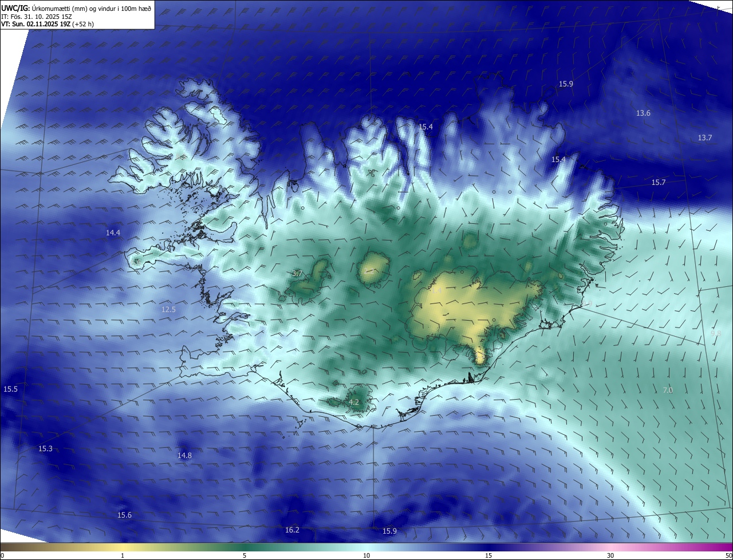
Task: Click the '13.7' value label on the map
Action: tap(704, 138)
